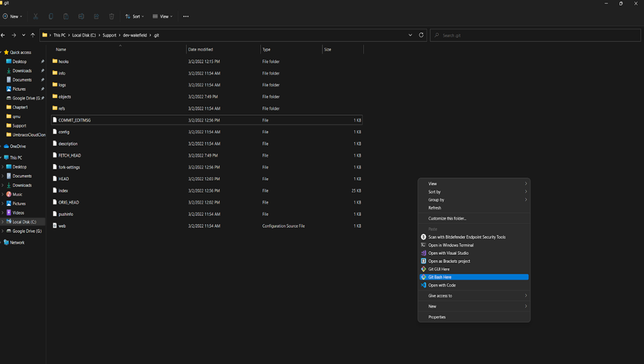Screen dimensions: 644x364
Task: Click the Refresh icon beside the address bar
Action: (x=421, y=35)
